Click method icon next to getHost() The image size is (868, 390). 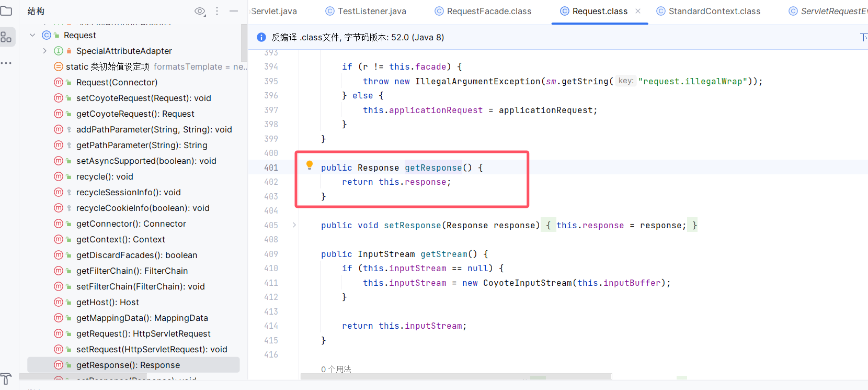59,302
